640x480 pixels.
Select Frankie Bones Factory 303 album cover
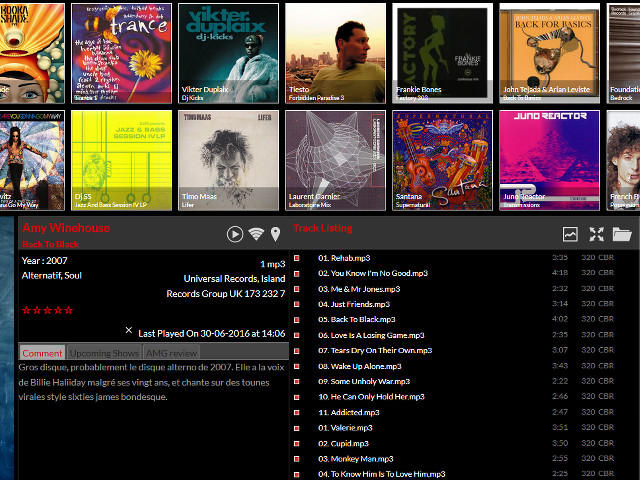tap(442, 53)
